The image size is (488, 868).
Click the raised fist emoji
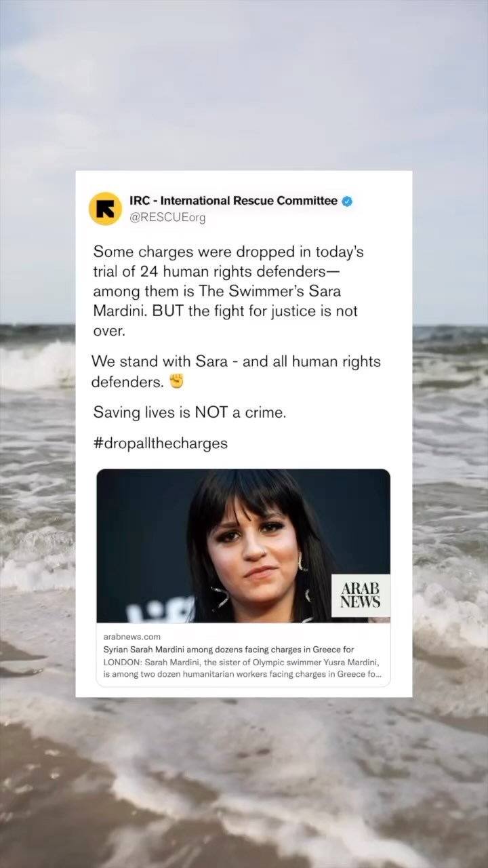coord(176,382)
